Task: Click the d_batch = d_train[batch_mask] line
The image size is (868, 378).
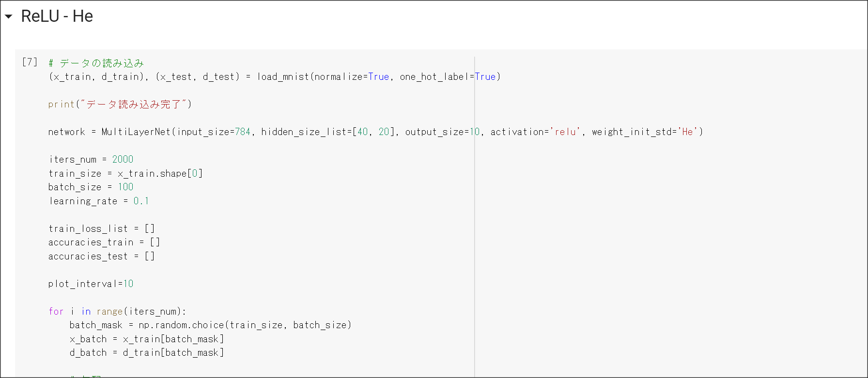Action: pos(147,352)
